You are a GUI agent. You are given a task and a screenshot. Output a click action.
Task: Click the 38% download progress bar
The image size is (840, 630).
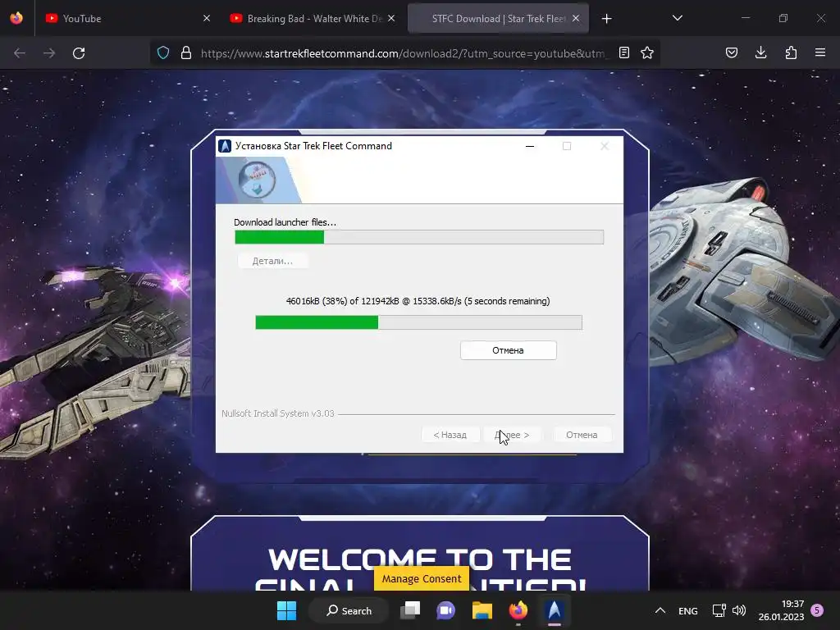pyautogui.click(x=419, y=322)
